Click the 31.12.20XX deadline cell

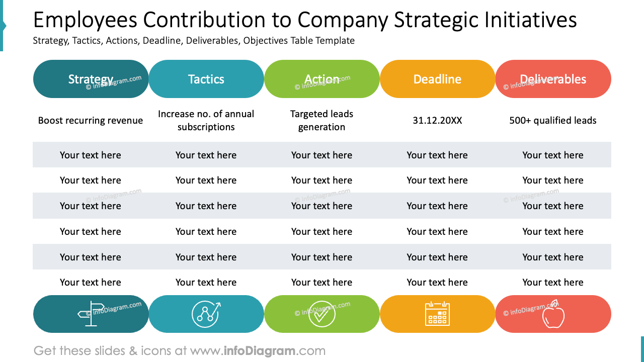438,121
